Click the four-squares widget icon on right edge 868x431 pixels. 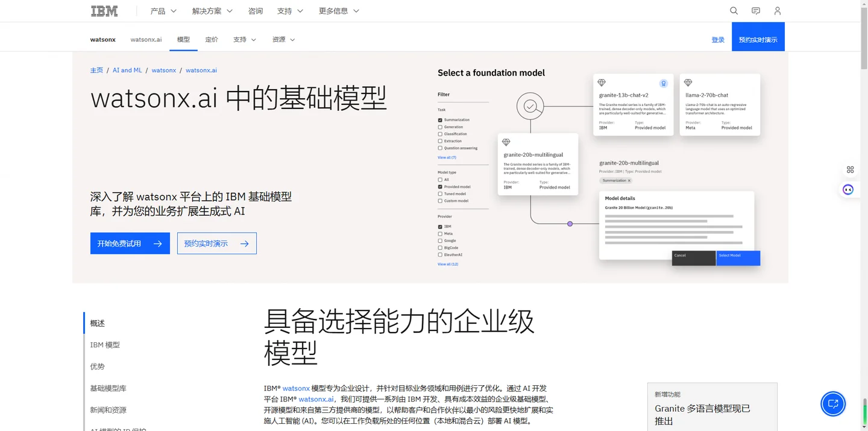tap(850, 170)
